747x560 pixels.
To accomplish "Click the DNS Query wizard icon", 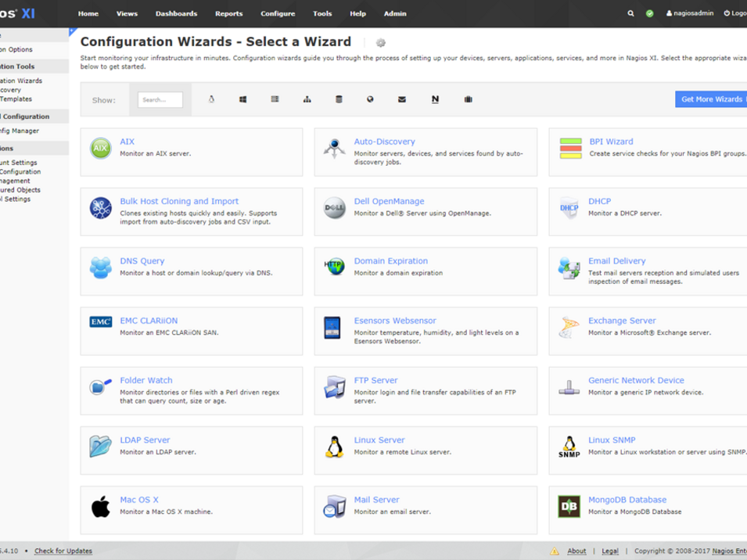I will click(101, 267).
